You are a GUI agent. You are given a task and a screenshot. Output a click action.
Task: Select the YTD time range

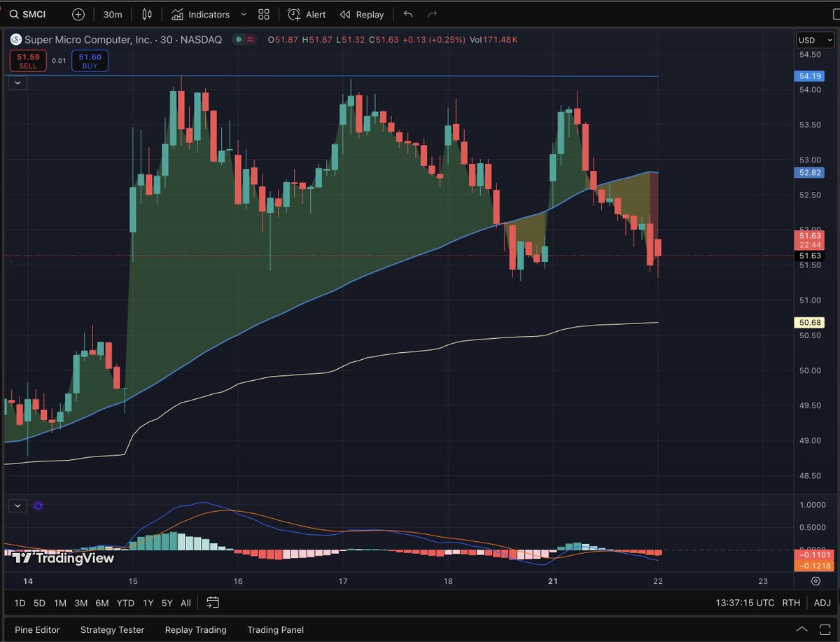click(125, 602)
